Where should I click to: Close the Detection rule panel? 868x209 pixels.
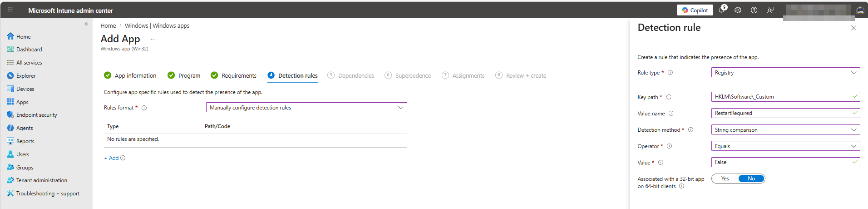pos(853,28)
